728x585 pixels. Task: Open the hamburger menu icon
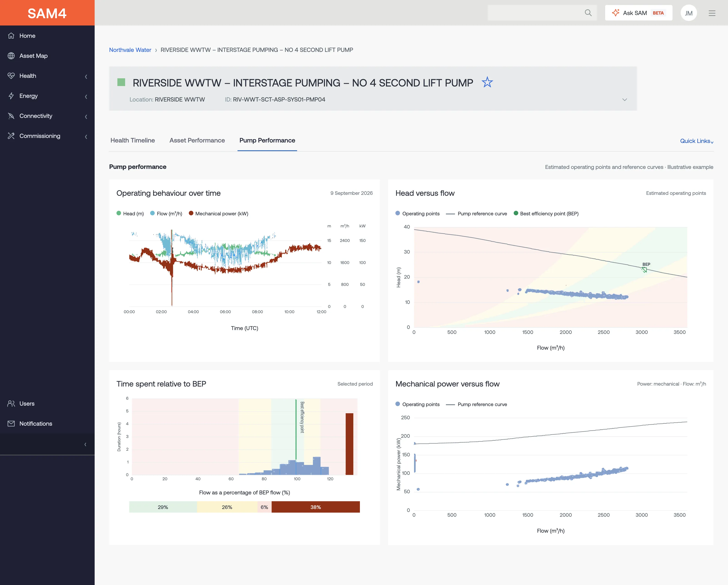tap(712, 13)
